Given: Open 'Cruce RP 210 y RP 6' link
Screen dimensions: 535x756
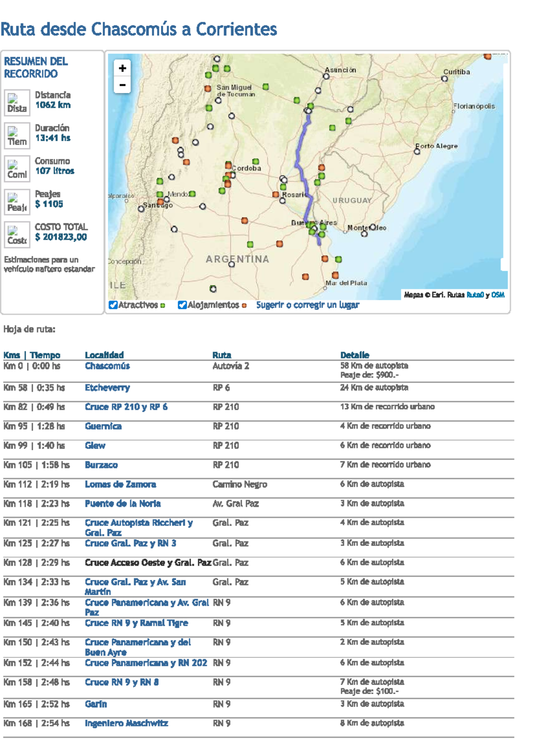Looking at the screenshot, I should 126,407.
